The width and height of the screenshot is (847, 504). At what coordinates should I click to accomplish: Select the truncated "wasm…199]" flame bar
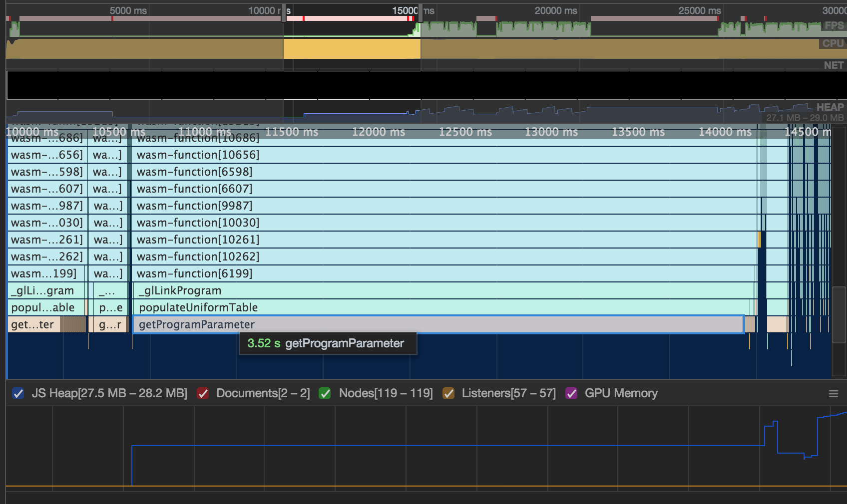46,273
